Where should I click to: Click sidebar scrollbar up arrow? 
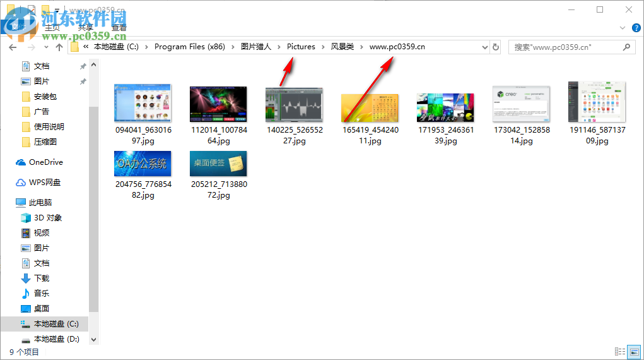click(93, 65)
